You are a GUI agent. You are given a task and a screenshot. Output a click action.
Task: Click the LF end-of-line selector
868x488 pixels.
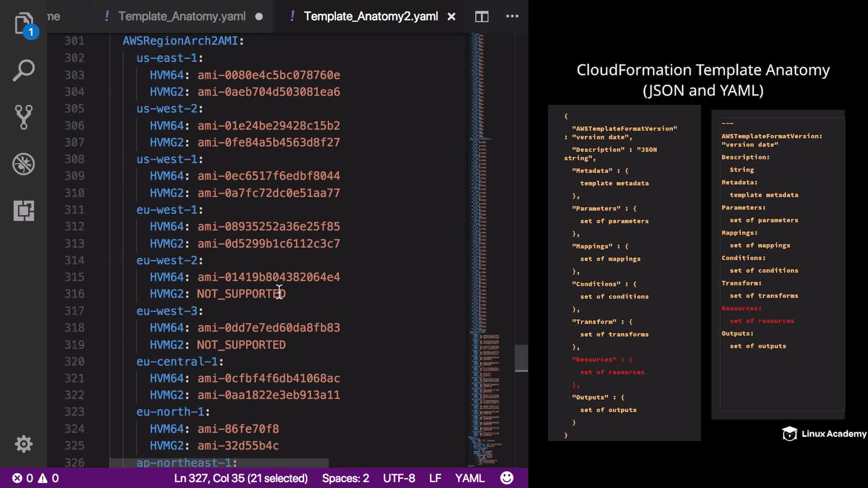[x=435, y=478]
